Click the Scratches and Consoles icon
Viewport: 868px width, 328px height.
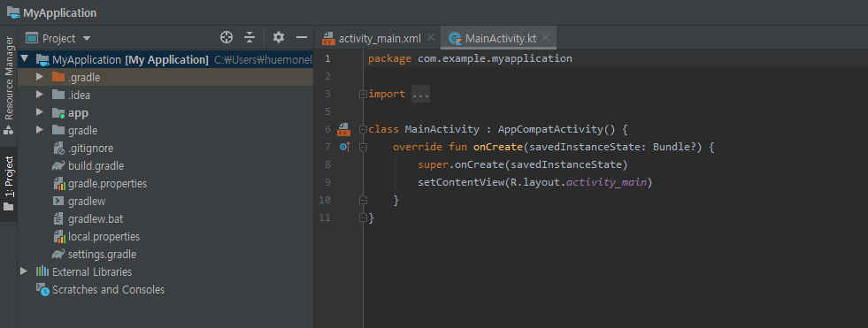pos(42,289)
